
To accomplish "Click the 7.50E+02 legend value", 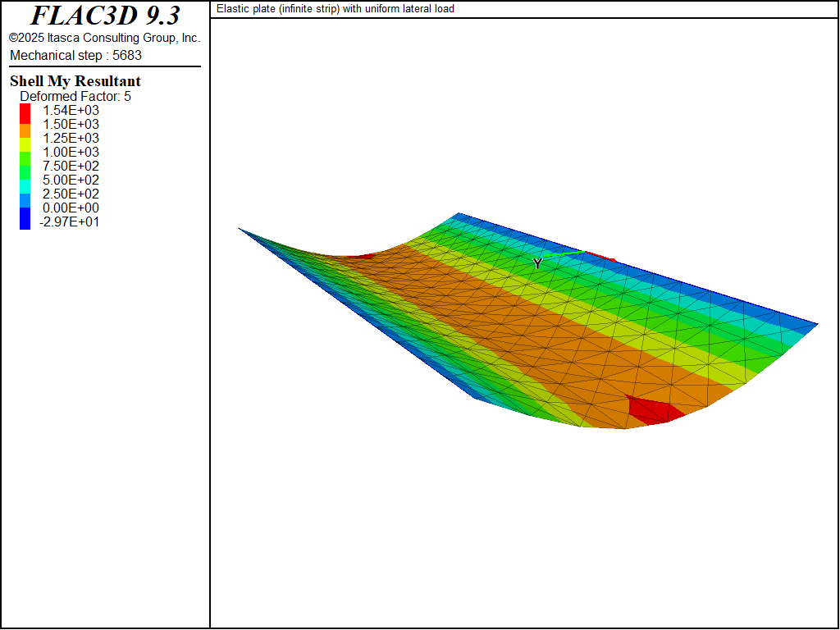I will [71, 167].
